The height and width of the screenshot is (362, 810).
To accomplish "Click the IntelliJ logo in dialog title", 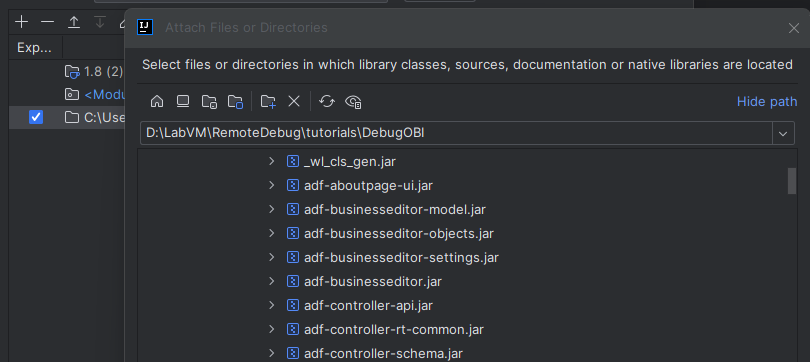I will (145, 27).
